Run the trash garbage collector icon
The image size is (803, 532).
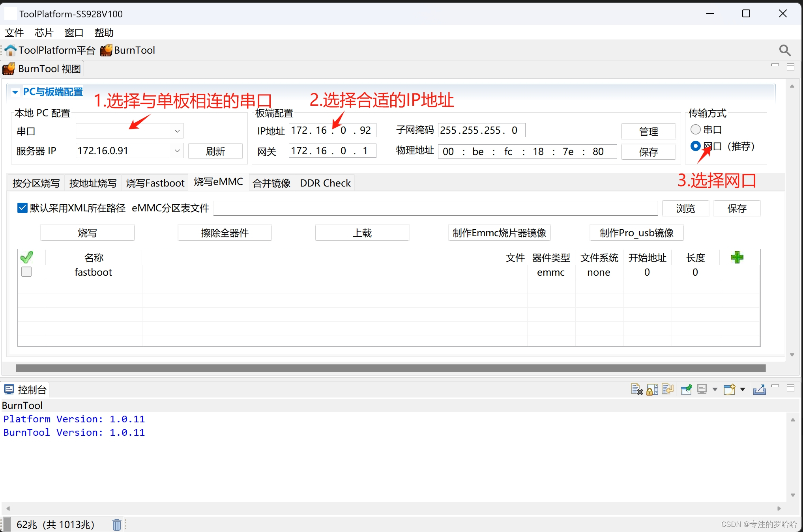[x=117, y=525]
